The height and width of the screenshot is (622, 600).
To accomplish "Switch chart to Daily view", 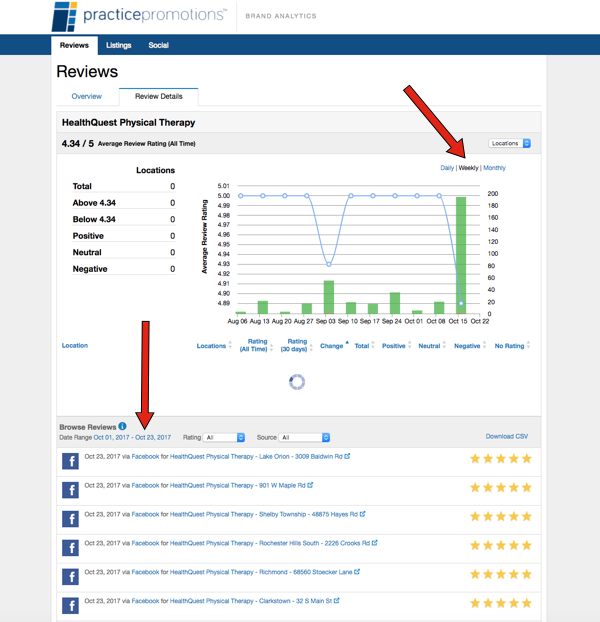I will tap(447, 168).
